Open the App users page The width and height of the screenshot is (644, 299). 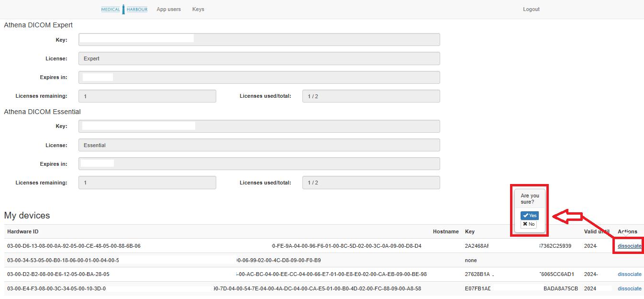point(168,9)
